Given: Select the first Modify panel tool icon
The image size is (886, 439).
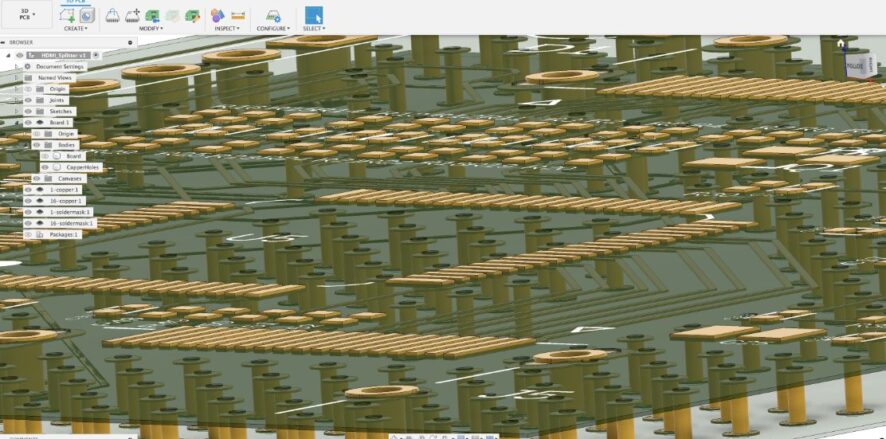Looking at the screenshot, I should [x=112, y=15].
